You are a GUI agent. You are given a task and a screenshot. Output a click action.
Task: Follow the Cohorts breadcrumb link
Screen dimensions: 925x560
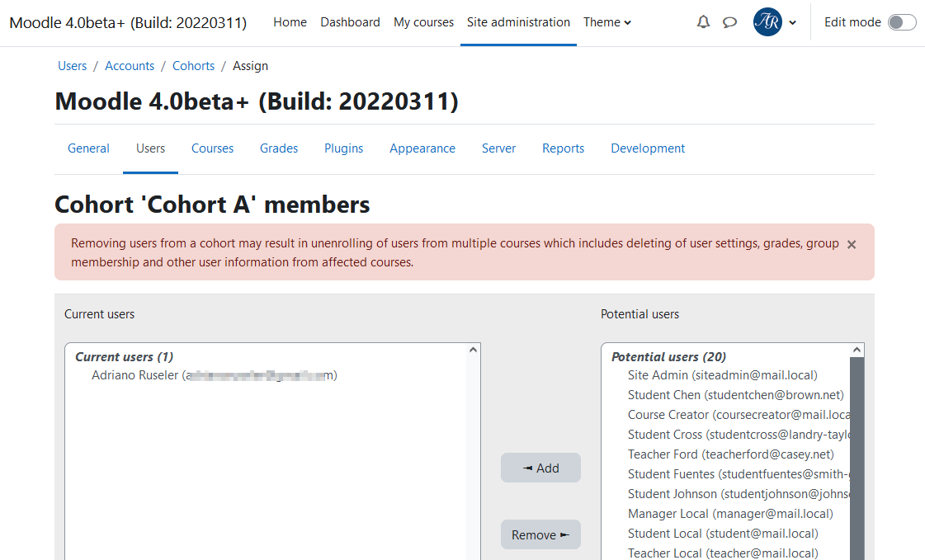click(x=193, y=66)
